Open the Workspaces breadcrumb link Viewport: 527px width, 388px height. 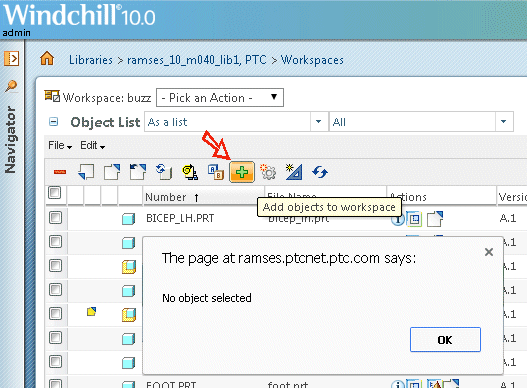point(312,60)
